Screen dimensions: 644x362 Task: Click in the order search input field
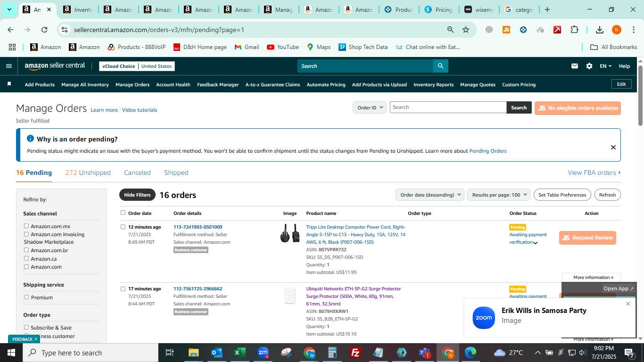coord(448,107)
